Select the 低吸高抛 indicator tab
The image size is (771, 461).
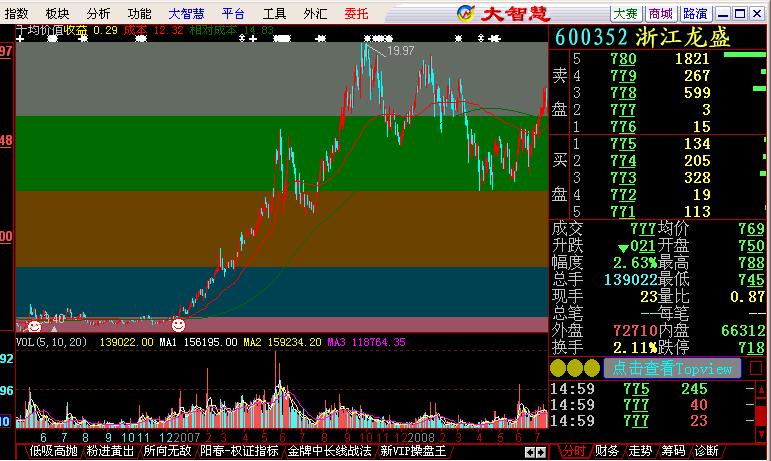[53, 451]
